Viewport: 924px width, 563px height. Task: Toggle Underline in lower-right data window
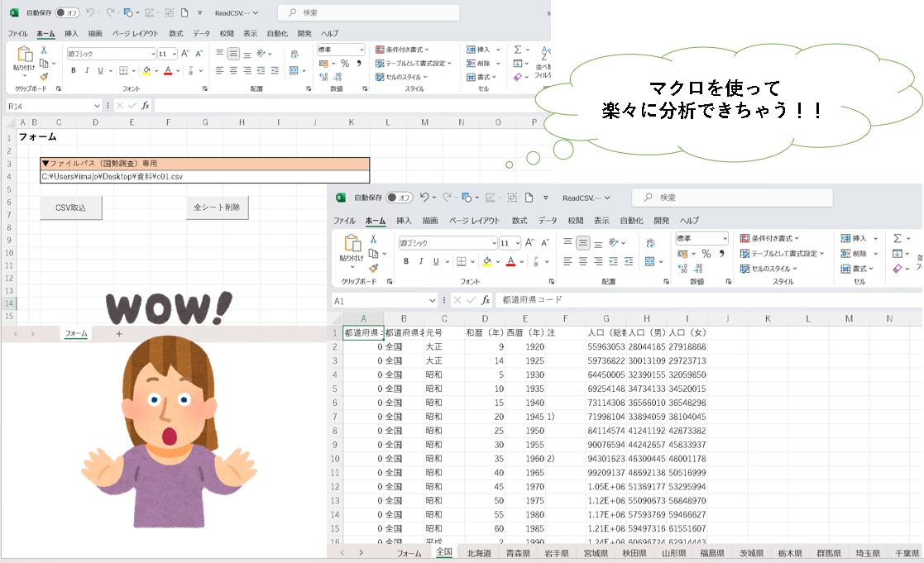tap(435, 261)
